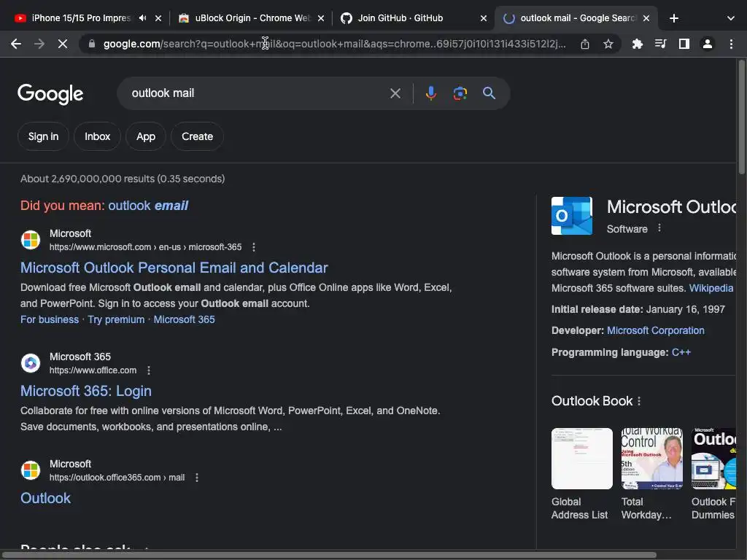Share this page from the address bar
This screenshot has width=747, height=560.
pos(585,44)
